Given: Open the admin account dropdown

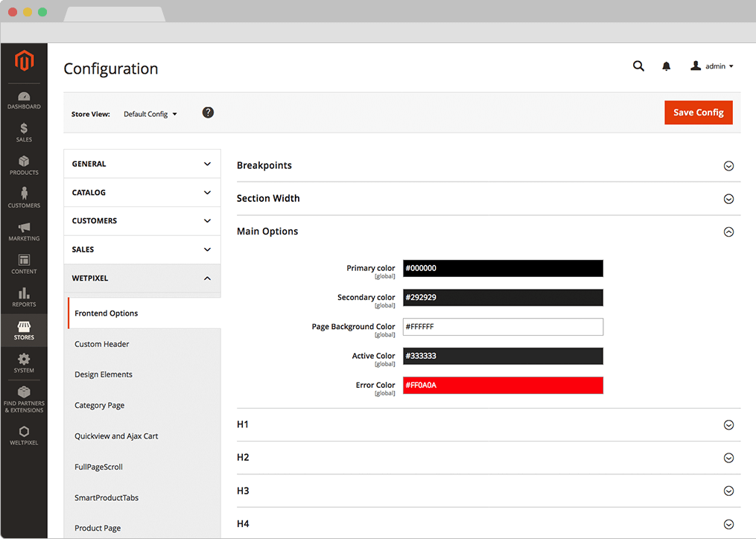Looking at the screenshot, I should coord(712,66).
